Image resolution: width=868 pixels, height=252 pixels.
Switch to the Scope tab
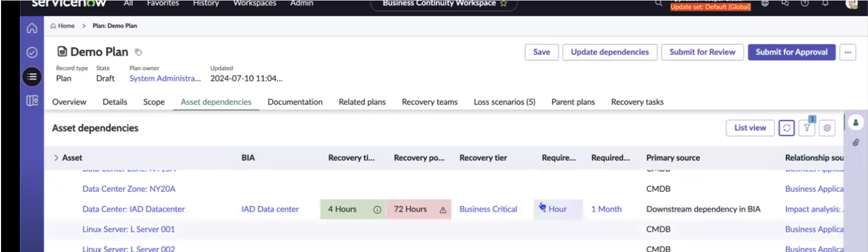point(154,102)
